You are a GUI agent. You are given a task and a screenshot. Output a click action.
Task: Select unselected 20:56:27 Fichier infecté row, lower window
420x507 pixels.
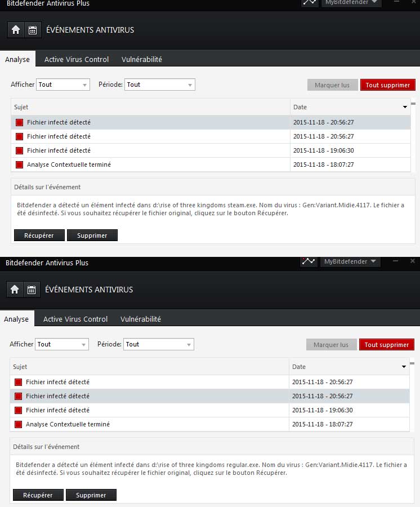click(x=209, y=382)
